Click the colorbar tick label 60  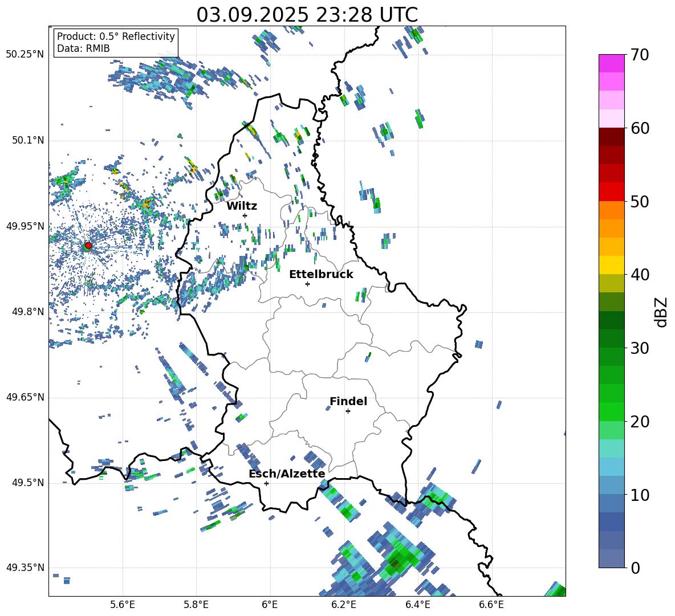pos(640,128)
